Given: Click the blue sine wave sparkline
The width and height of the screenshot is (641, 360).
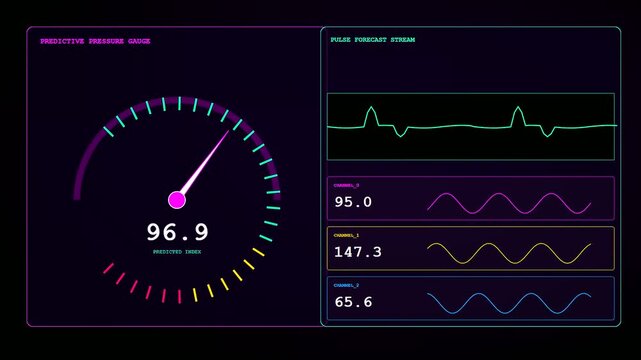Looking at the screenshot, I should pos(509,303).
